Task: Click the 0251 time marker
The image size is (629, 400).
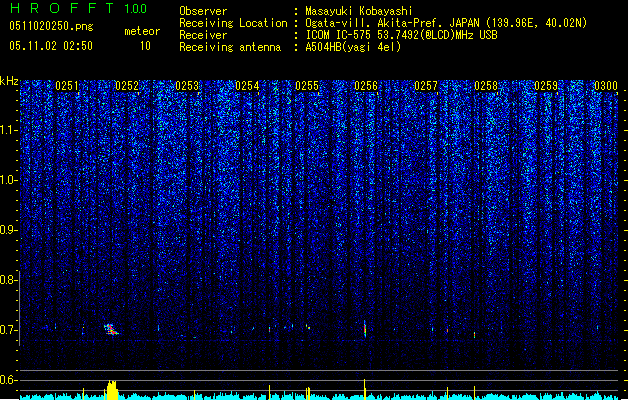Action: pyautogui.click(x=67, y=86)
